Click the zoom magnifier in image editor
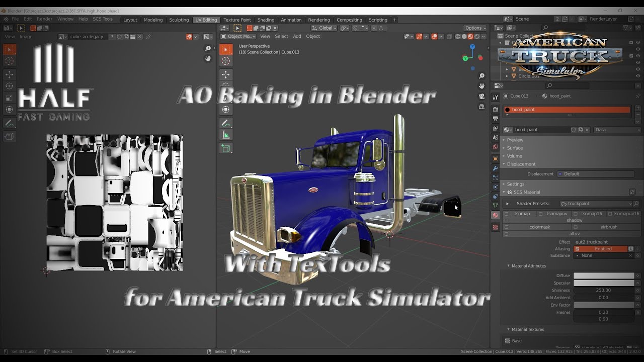This screenshot has width=644, height=362. 208,48
